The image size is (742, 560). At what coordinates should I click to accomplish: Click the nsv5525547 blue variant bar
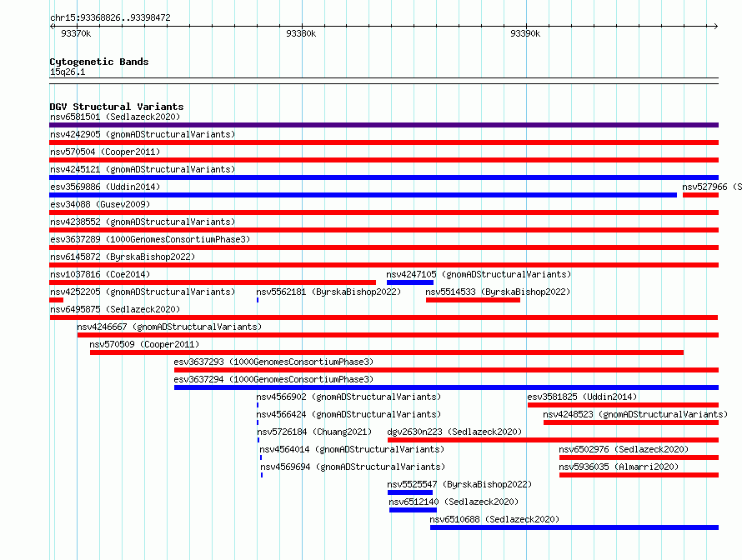[x=410, y=492]
